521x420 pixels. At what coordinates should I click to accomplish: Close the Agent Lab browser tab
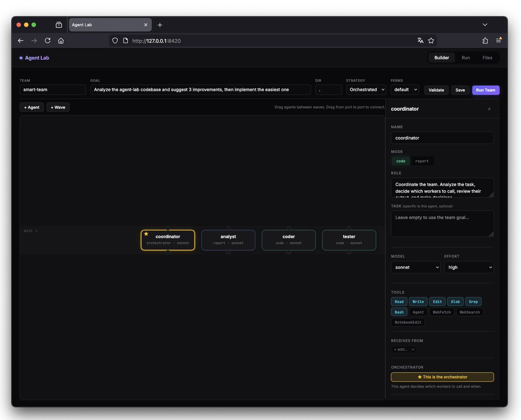click(x=145, y=25)
